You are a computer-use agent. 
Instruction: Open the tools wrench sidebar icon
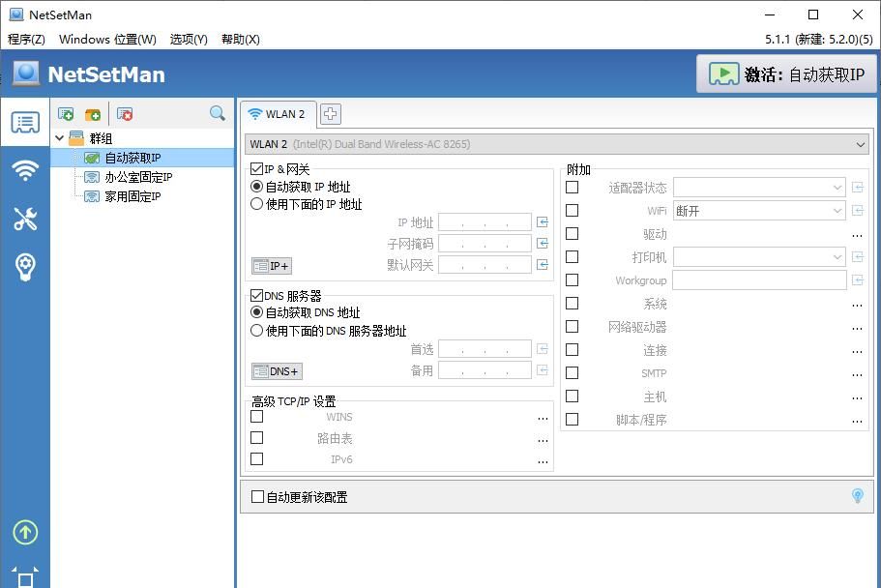25,219
